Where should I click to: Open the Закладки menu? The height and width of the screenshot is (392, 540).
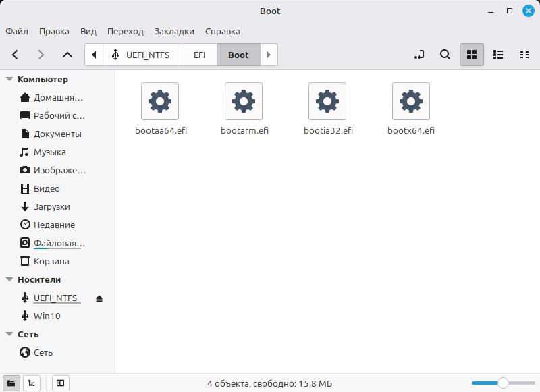tap(174, 31)
